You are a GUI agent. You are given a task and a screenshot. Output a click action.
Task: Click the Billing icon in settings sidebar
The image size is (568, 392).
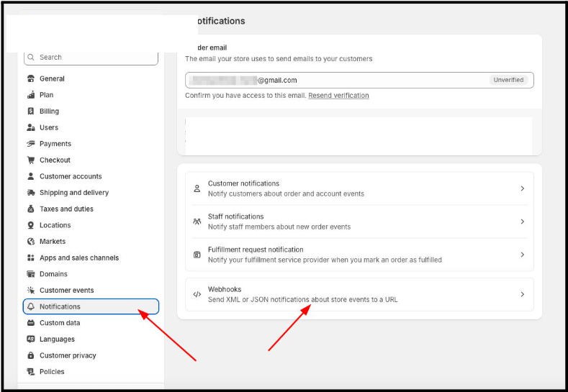tap(30, 111)
